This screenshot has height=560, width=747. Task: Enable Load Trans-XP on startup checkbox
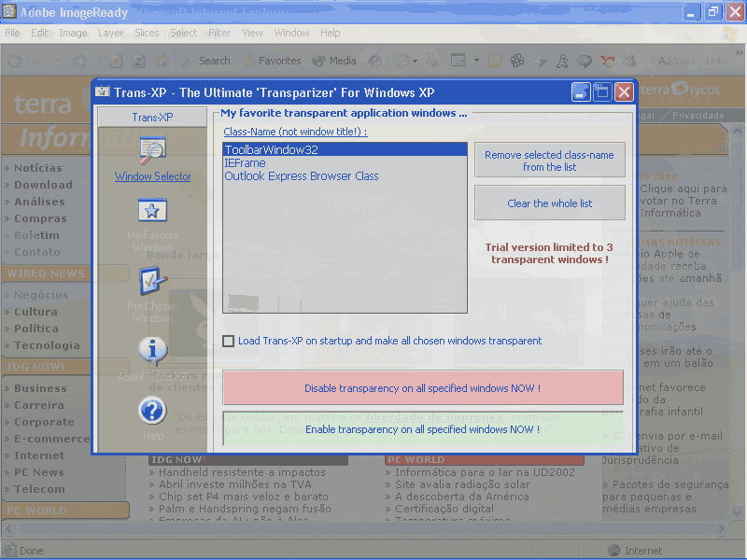point(229,342)
